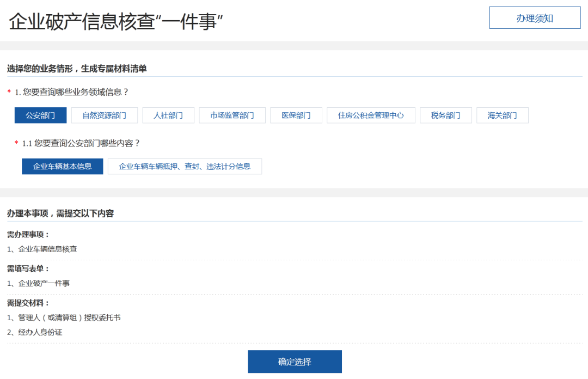Viewport: 588px width, 379px height.
Task: Select 企业车辆车辆抵押、查封、违法计分信息 option
Action: click(x=185, y=166)
